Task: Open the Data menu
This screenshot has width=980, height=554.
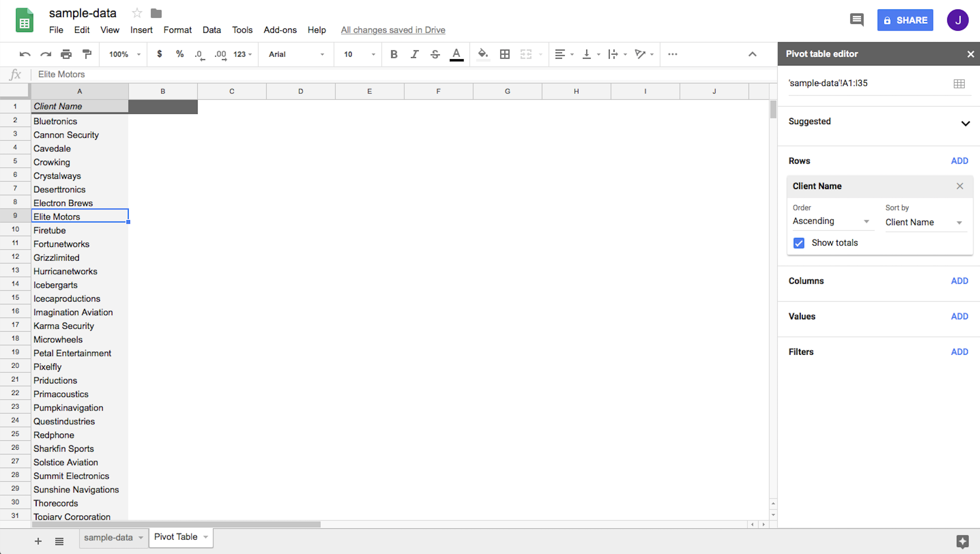Action: click(212, 30)
